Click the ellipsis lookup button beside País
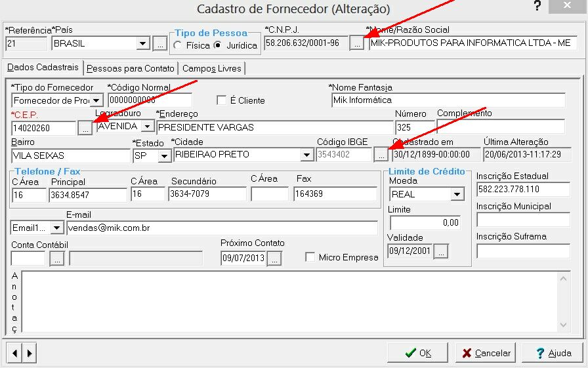This screenshot has height=368, width=588. (x=159, y=43)
